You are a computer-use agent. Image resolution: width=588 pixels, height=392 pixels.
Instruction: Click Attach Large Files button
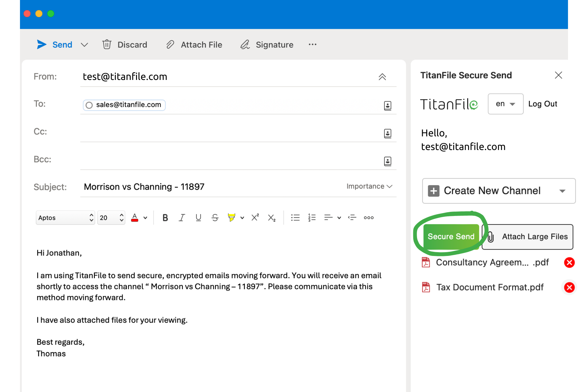click(x=528, y=237)
